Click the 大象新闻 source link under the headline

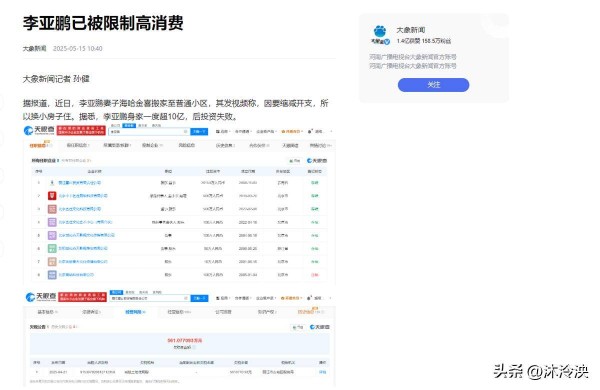point(34,48)
